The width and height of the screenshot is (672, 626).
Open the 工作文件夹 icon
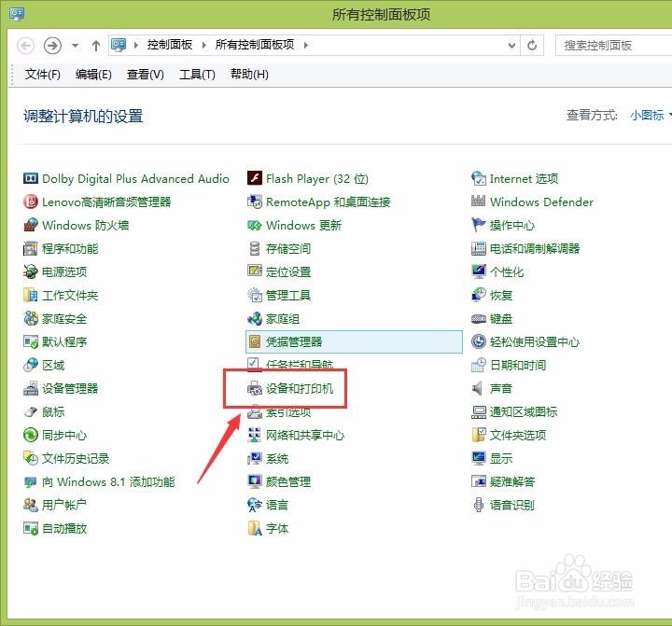click(x=31, y=295)
